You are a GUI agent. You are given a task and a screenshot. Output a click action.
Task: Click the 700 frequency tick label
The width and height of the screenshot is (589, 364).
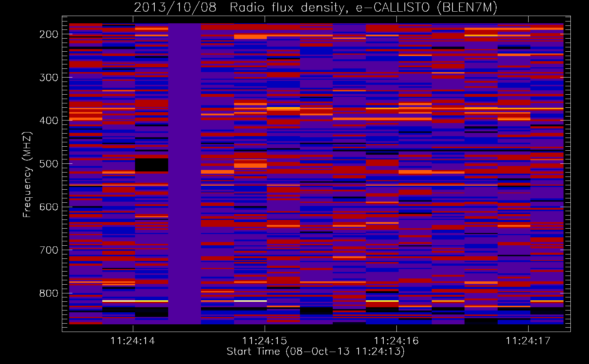tap(49, 250)
